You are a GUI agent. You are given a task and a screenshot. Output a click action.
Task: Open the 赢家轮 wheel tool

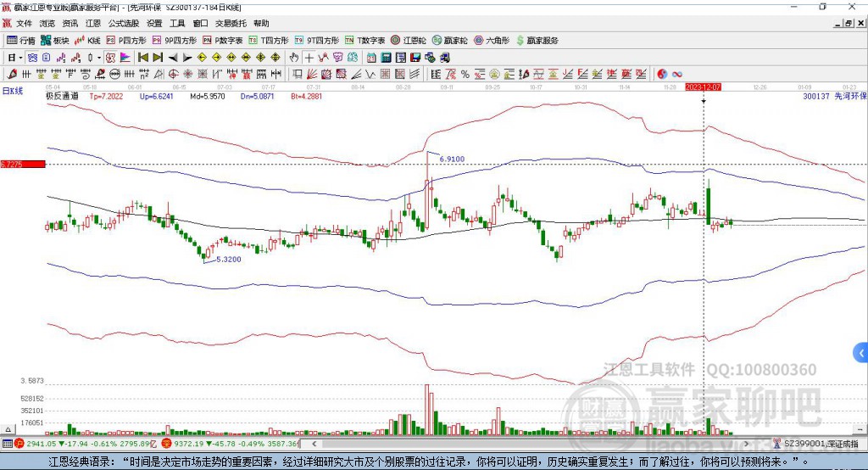(x=450, y=41)
